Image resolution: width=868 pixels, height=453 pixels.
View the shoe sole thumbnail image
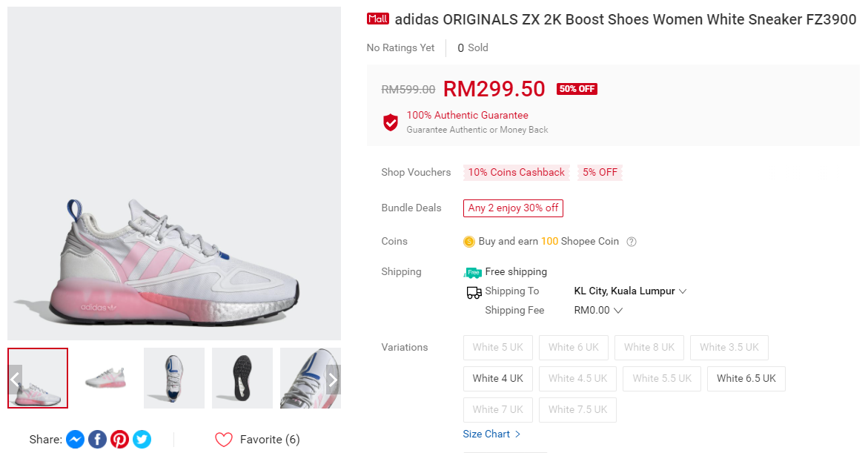(242, 378)
